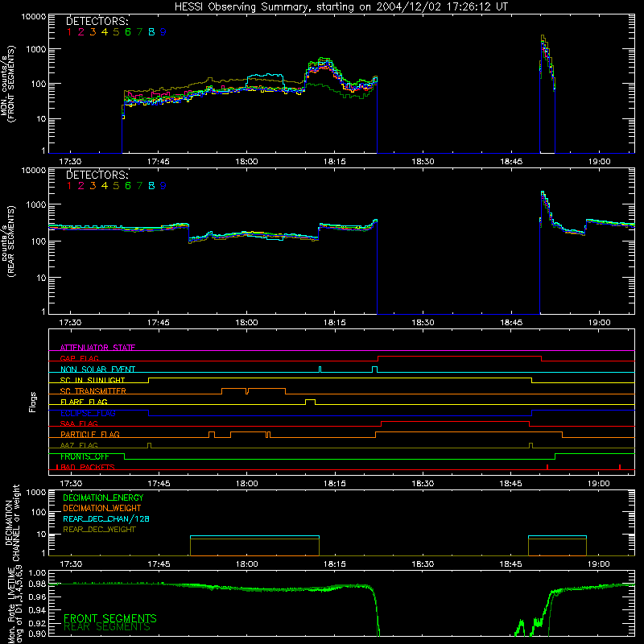Select detector 8 label in rear segments legend
This screenshot has height=644, width=644.
151,186
